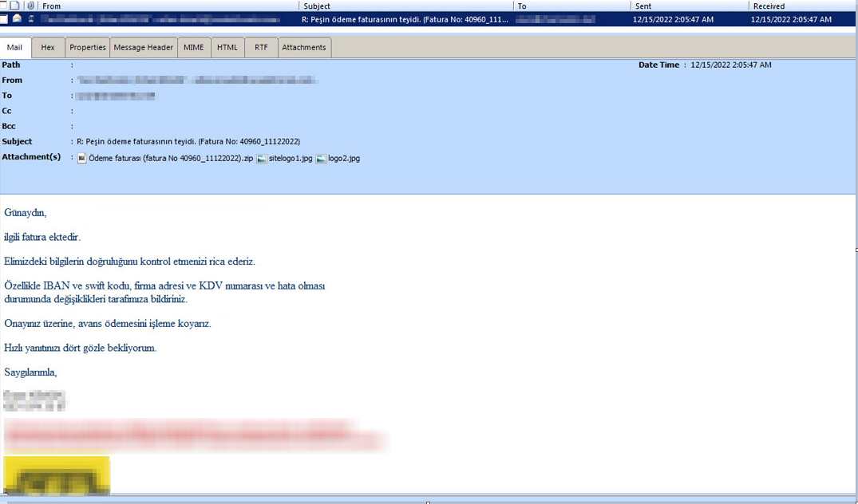Click the Subject line text in the header pane

click(188, 142)
